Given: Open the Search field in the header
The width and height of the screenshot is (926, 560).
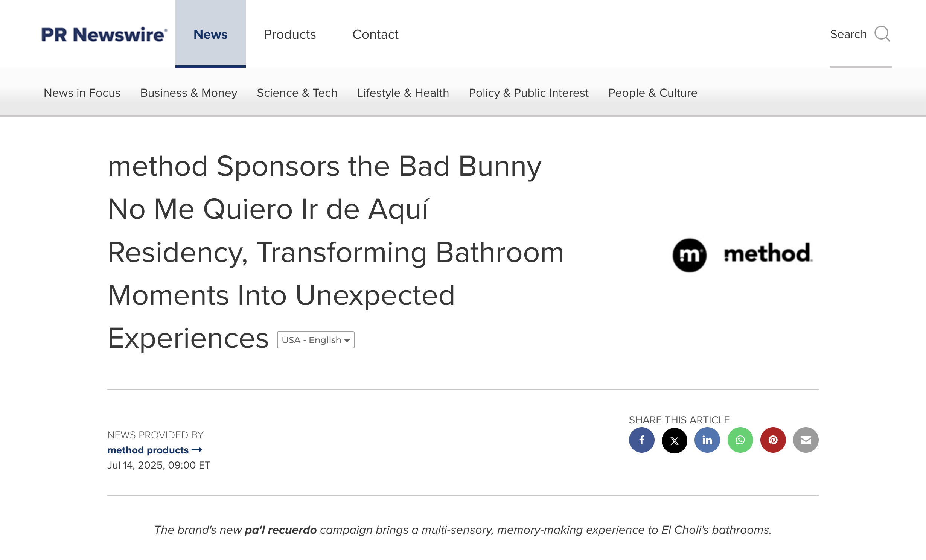Looking at the screenshot, I should [849, 34].
